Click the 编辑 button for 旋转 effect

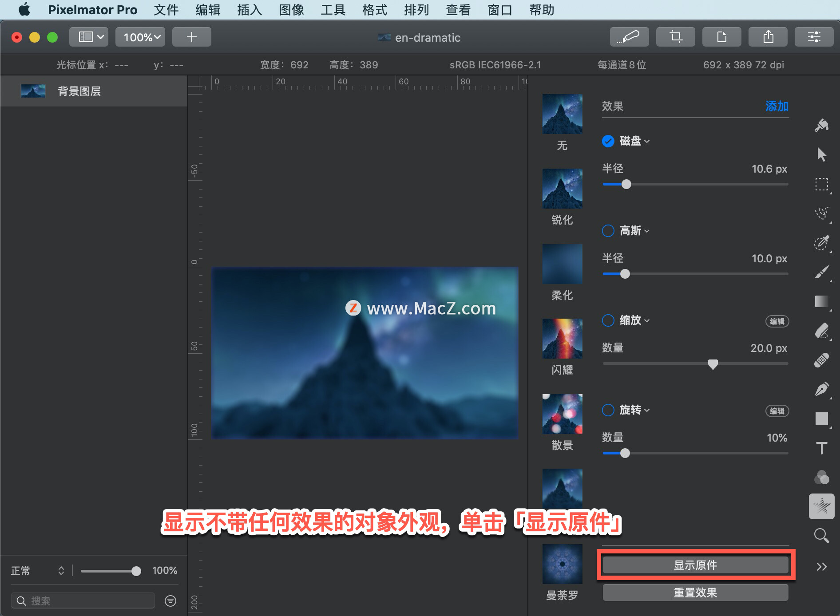(777, 411)
